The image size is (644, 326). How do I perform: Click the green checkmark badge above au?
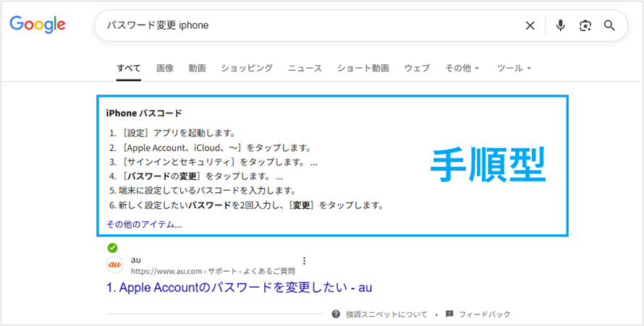[x=113, y=248]
